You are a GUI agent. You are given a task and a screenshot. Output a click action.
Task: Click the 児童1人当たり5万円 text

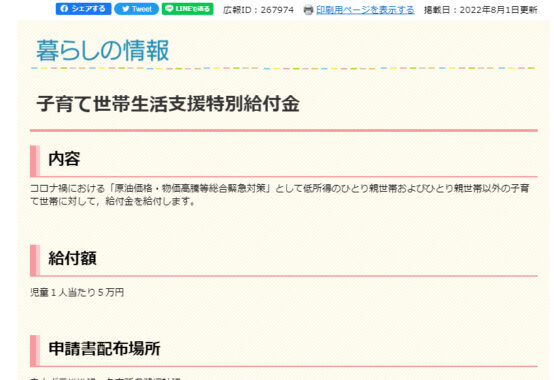(x=77, y=292)
